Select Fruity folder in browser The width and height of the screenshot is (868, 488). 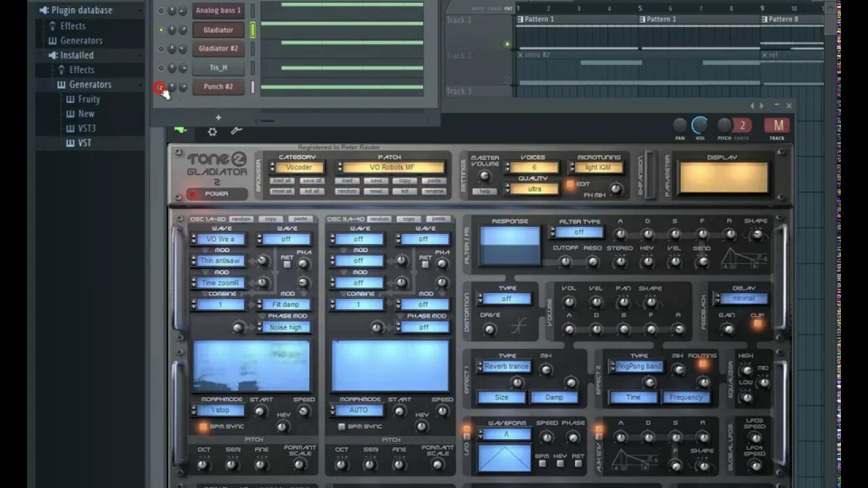[89, 99]
